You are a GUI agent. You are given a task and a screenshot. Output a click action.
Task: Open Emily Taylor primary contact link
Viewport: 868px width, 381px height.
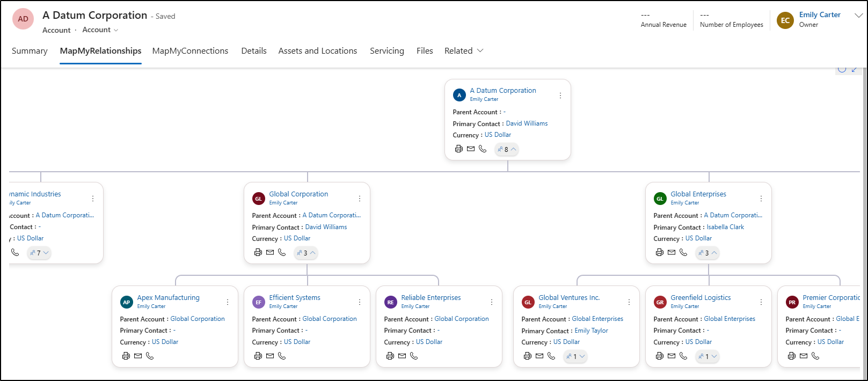coord(591,331)
